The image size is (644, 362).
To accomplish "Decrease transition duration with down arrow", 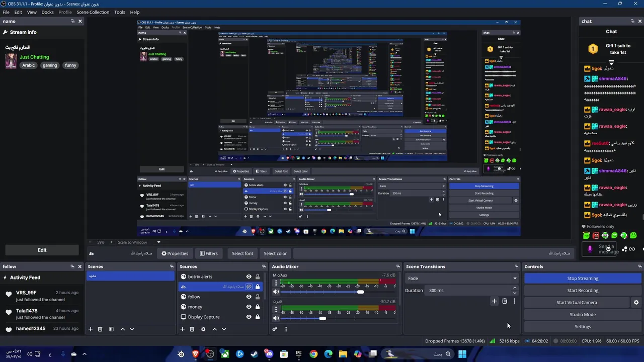I will tap(514, 293).
